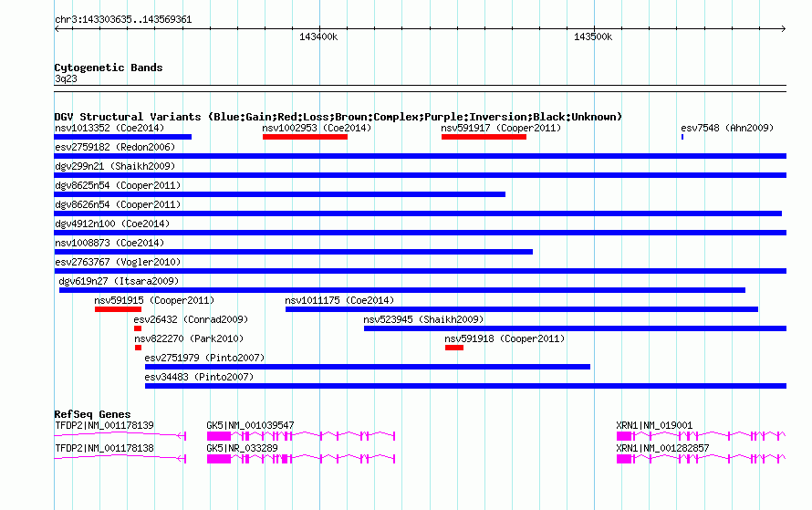Select the nsv591918 (Cooper2011) variant label
This screenshot has height=510, width=812.
click(x=505, y=338)
